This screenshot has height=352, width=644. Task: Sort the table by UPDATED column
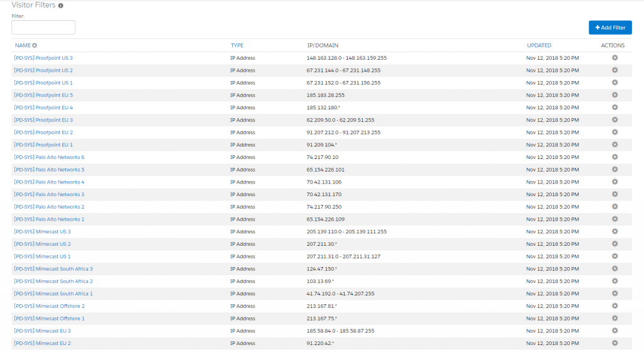pyautogui.click(x=539, y=45)
